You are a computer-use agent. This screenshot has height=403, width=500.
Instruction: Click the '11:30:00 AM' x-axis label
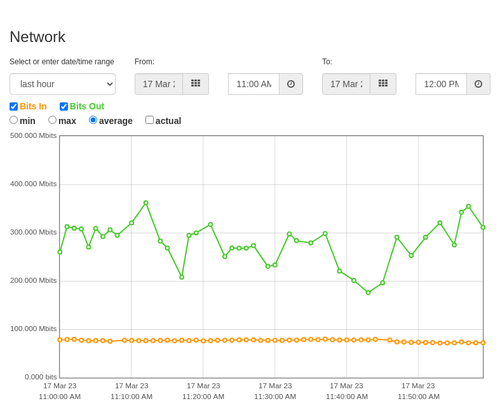(275, 397)
